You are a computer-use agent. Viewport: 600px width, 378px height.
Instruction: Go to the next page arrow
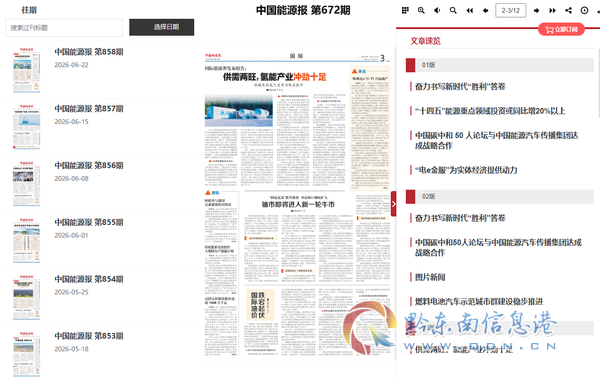tap(536, 10)
